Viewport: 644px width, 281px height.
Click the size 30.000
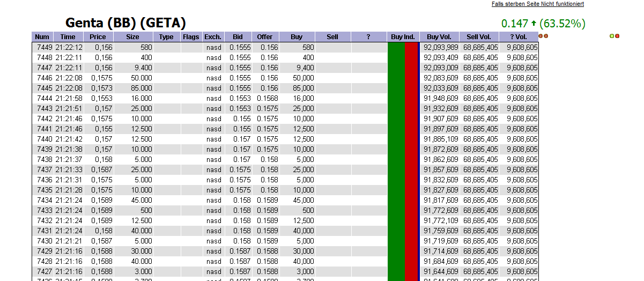click(x=142, y=251)
